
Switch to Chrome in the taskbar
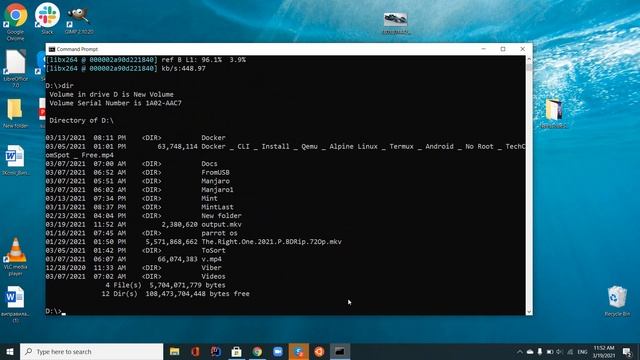point(257,351)
